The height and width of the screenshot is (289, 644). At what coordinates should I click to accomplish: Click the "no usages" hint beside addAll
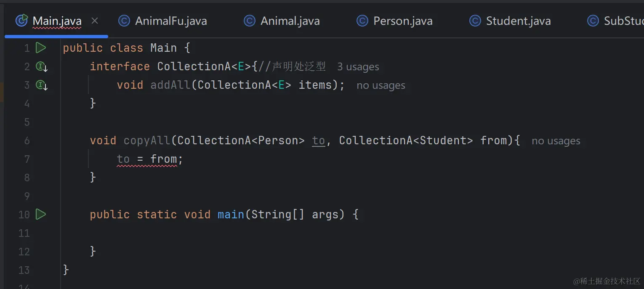tap(381, 85)
